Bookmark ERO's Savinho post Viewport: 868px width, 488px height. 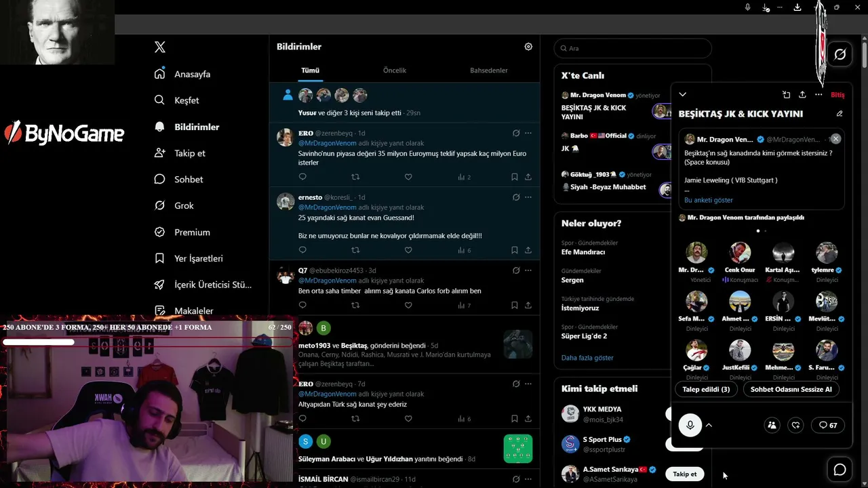pos(515,177)
